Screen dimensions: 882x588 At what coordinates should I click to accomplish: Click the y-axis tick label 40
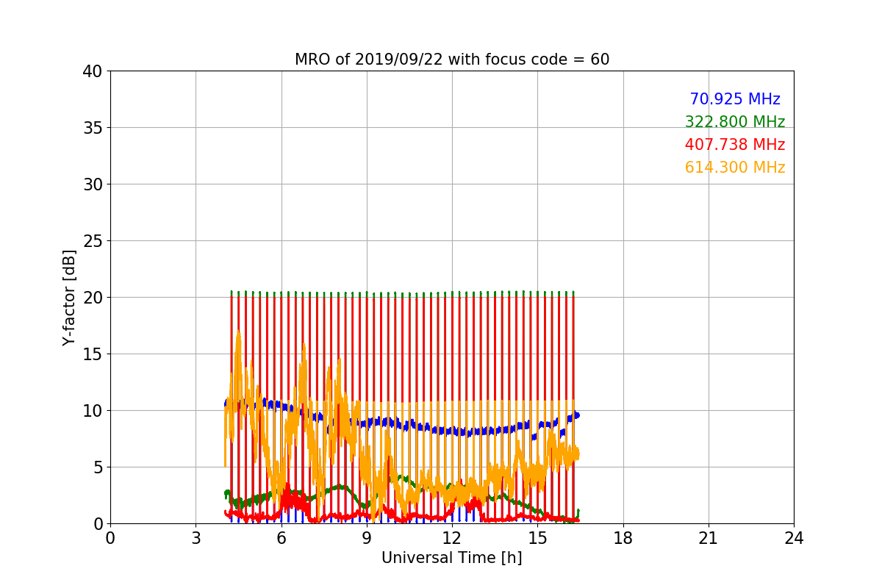[x=91, y=71]
